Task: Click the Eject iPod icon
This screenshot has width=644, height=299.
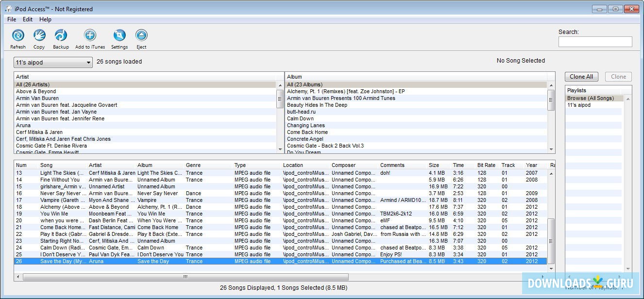Action: pos(141,35)
